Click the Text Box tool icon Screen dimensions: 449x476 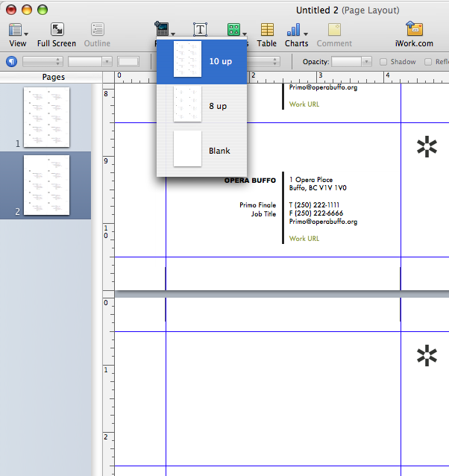coord(200,30)
